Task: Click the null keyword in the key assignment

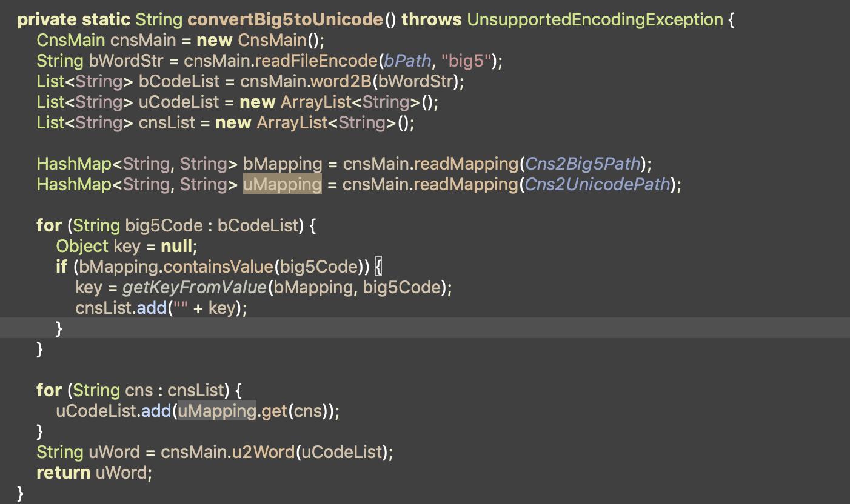Action: point(176,246)
